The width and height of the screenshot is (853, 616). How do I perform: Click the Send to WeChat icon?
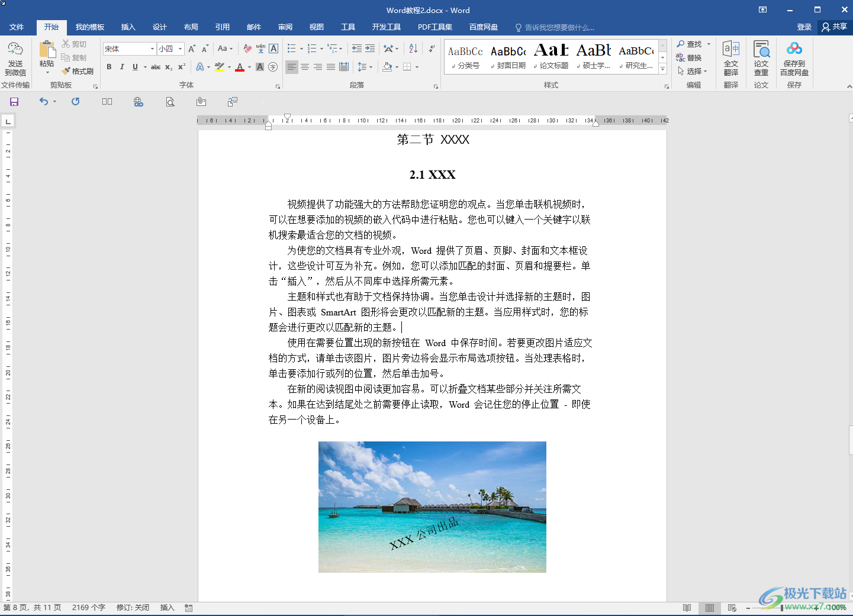(x=15, y=59)
